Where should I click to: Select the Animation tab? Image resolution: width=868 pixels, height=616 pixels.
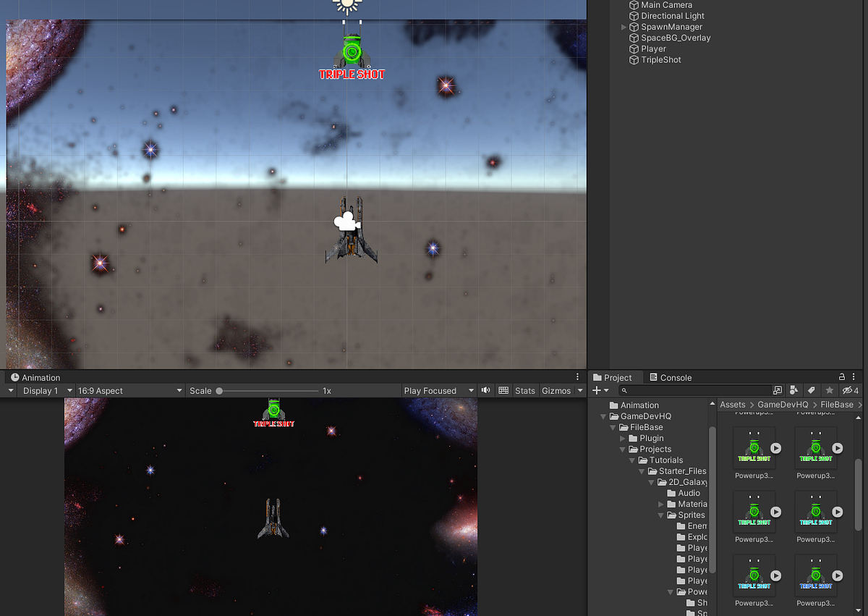pos(39,377)
